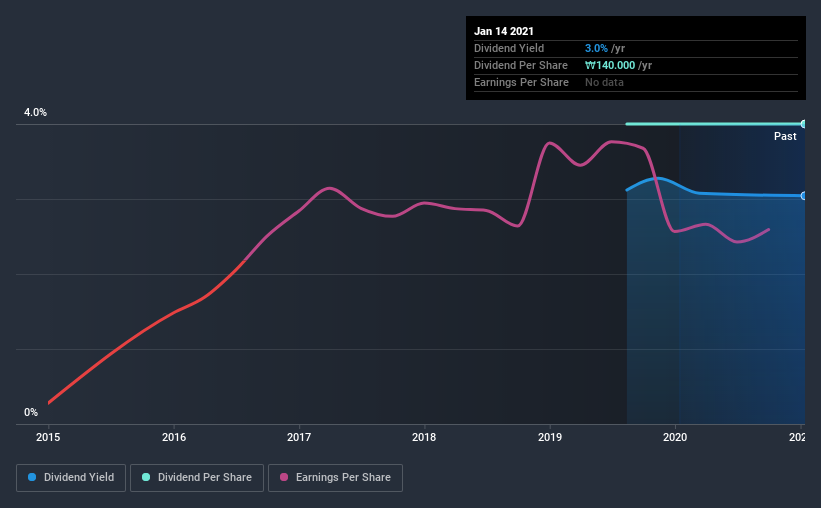
Task: Click the pink Earnings Per Share legend dot
Action: point(284,477)
